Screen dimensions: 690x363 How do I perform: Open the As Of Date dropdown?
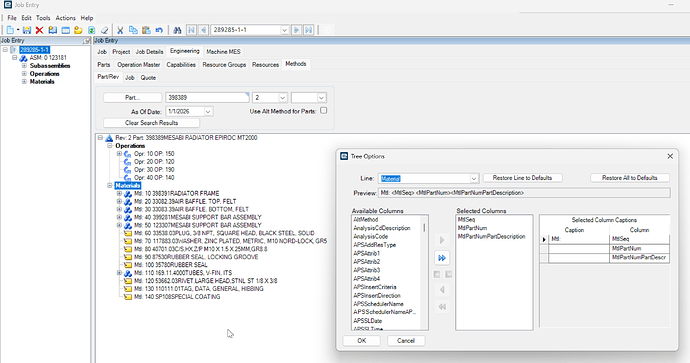[x=208, y=112]
